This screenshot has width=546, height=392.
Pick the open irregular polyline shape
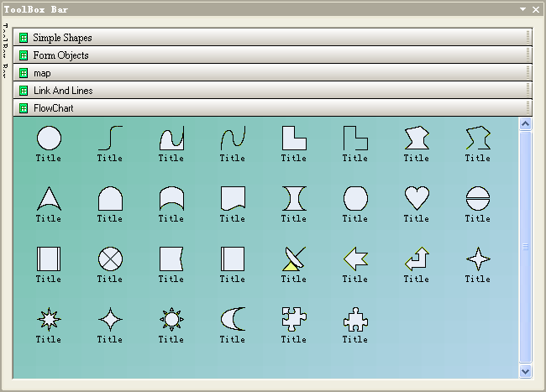478,139
